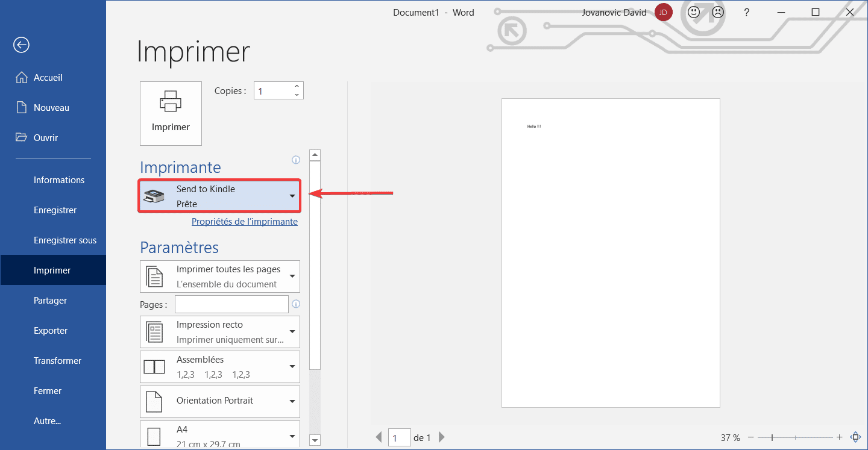The width and height of the screenshot is (868, 450).
Task: Click the zoom slider handle
Action: [772, 437]
